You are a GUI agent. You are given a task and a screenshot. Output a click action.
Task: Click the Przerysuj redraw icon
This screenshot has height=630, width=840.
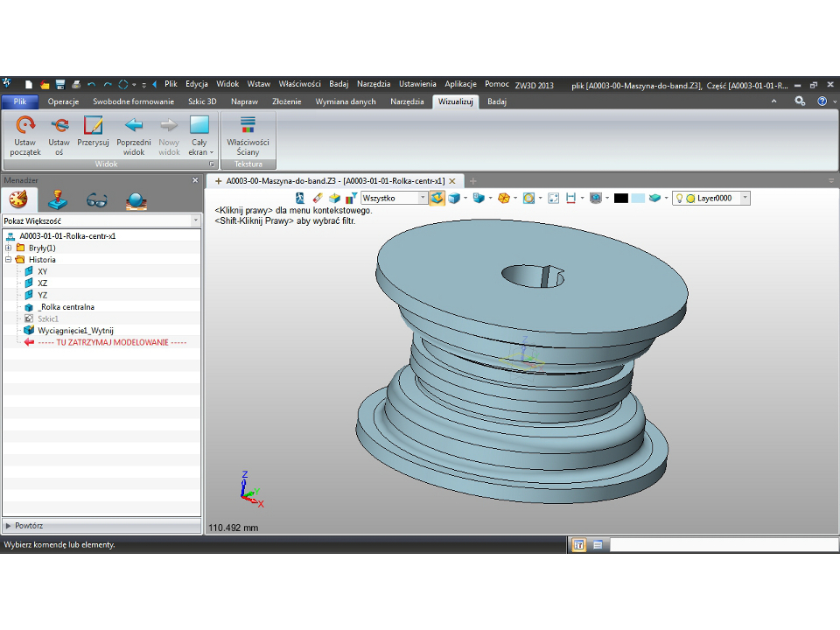tap(93, 126)
